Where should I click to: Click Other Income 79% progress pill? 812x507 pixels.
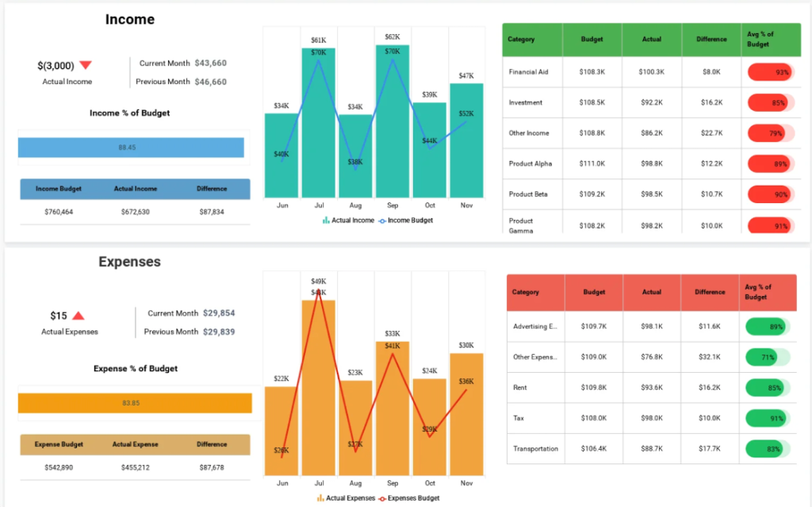tap(771, 133)
